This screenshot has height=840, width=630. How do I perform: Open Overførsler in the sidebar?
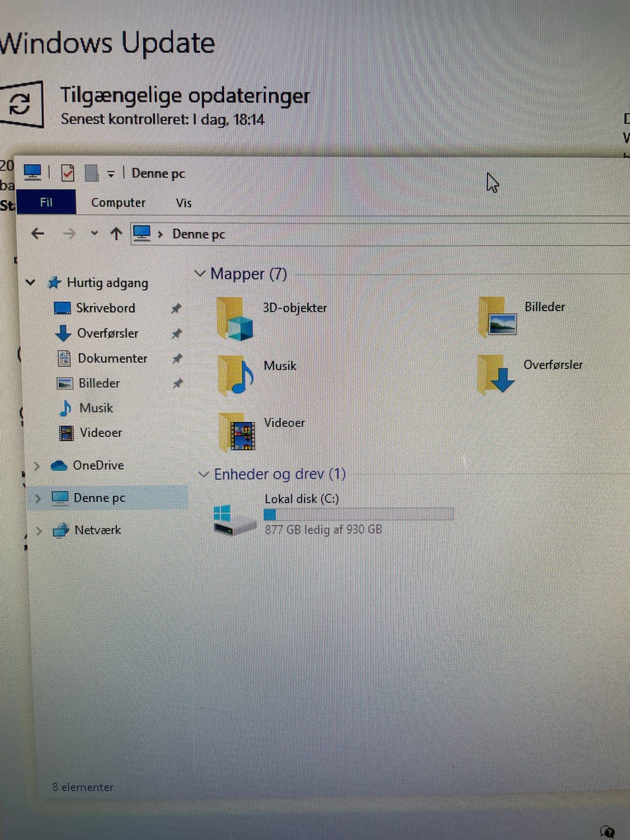(108, 333)
